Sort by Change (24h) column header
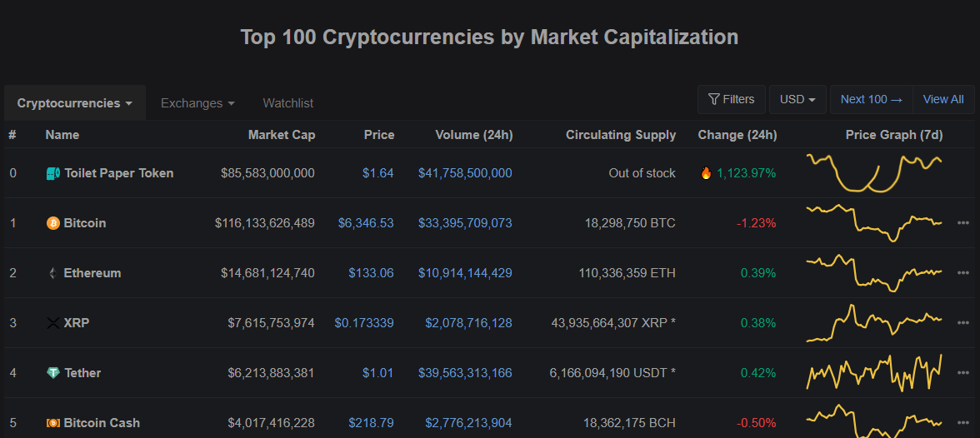Viewport: 980px width, 438px height. [737, 135]
